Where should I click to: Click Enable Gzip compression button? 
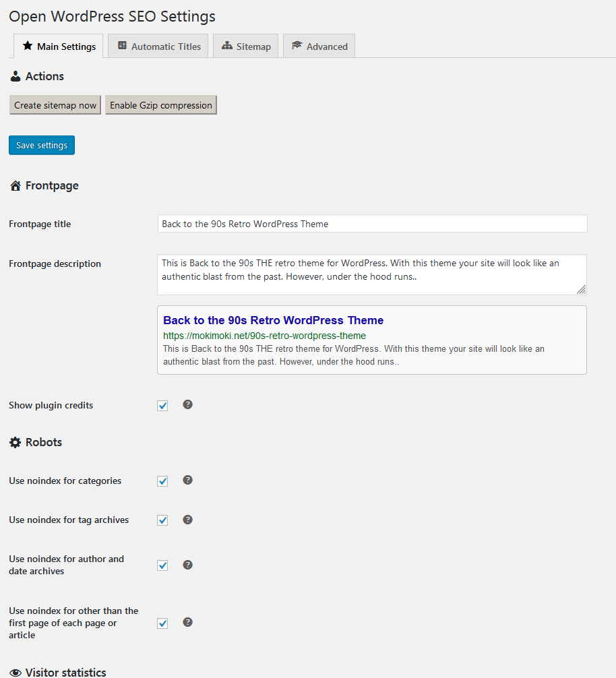pyautogui.click(x=161, y=105)
